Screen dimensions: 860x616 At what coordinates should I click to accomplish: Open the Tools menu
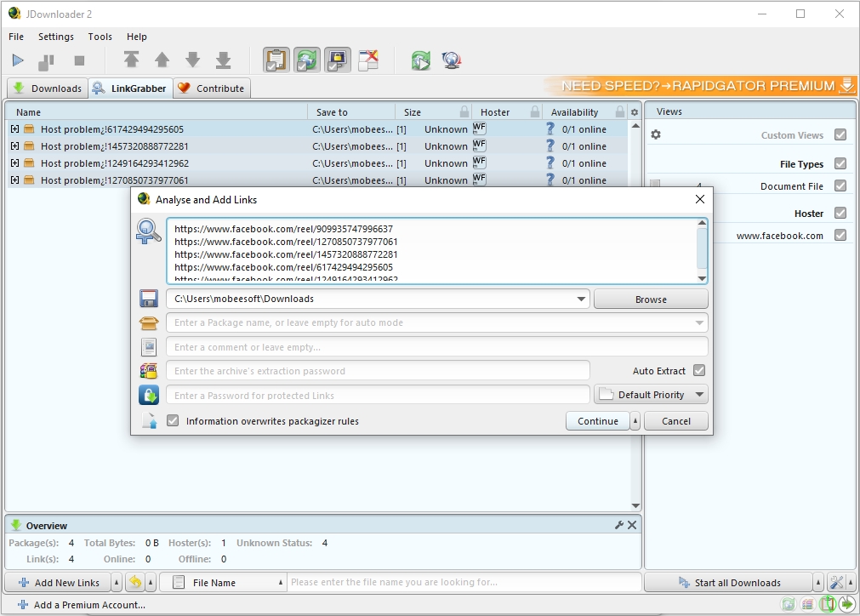click(x=100, y=37)
